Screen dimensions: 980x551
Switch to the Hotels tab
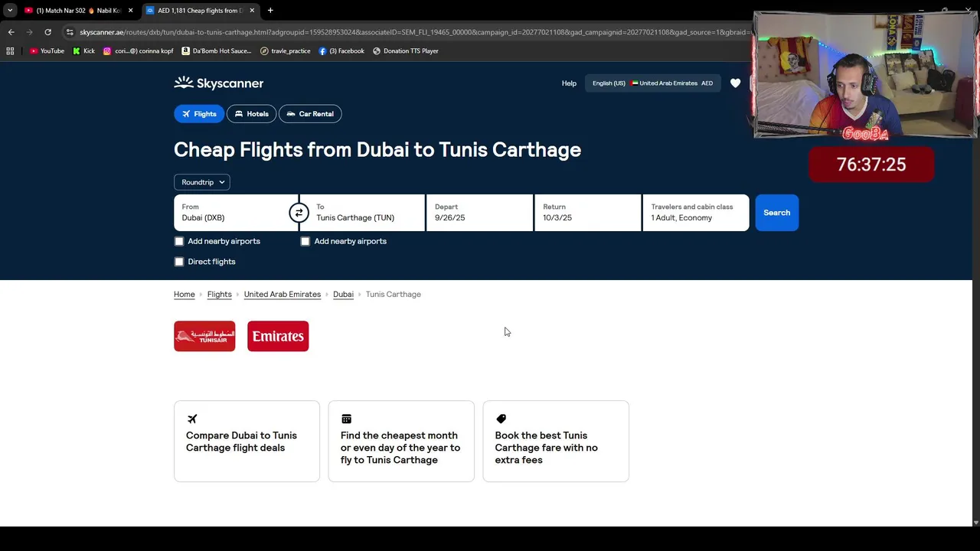251,114
